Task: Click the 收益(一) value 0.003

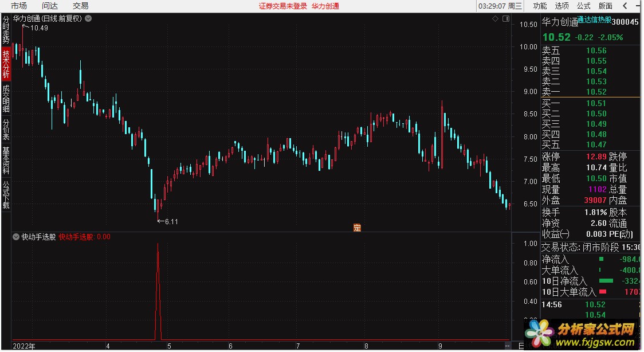Action: click(x=596, y=234)
